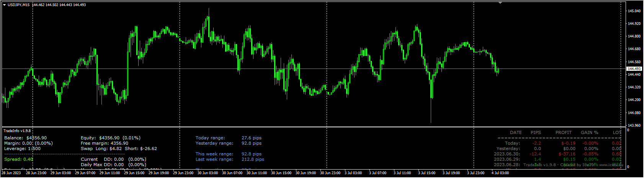Click the 3 Jul 23:00 time axis label

(476, 173)
